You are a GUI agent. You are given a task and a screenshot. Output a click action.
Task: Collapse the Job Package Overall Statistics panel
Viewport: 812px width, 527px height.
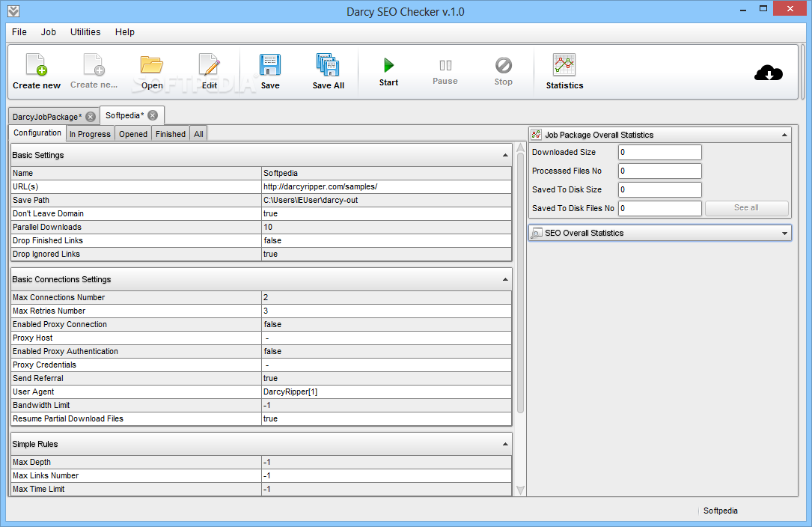784,135
